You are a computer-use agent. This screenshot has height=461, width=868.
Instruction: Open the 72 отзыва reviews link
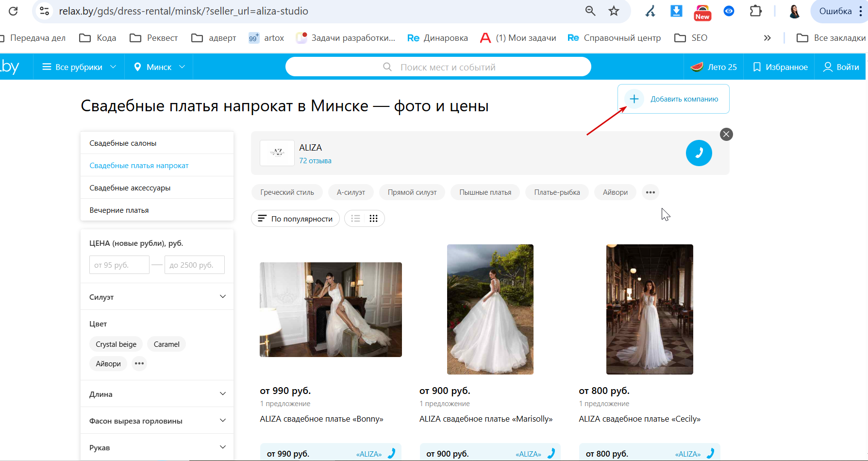point(315,161)
